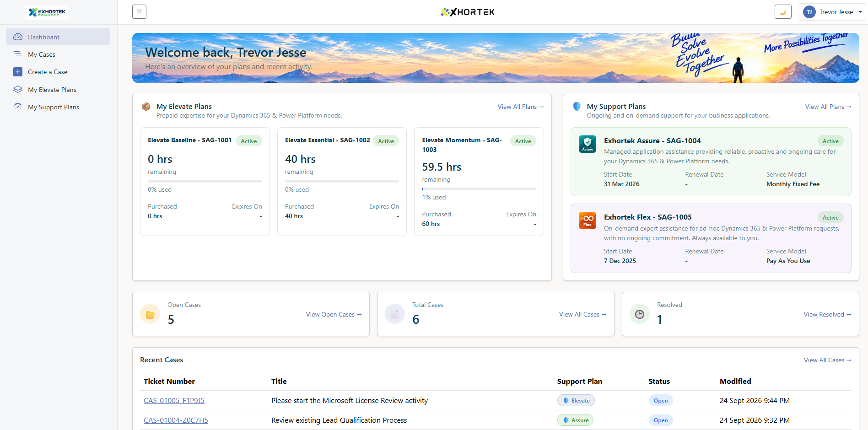Click the Dashboard gauge icon
Image resolution: width=868 pixels, height=430 pixels.
point(18,37)
